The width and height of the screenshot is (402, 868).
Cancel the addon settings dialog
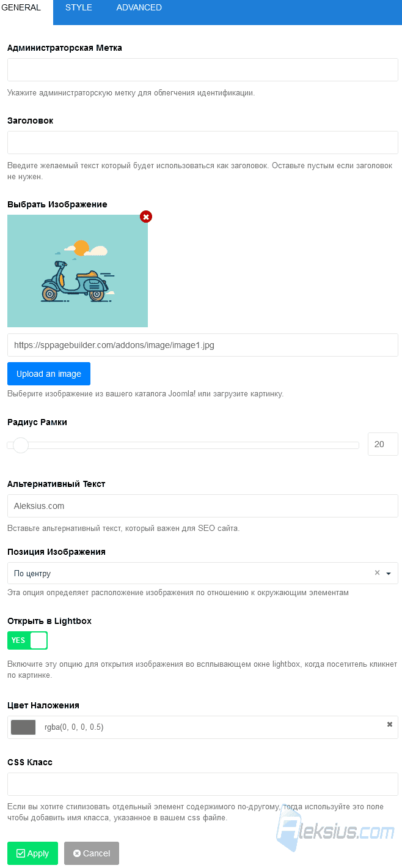click(92, 853)
